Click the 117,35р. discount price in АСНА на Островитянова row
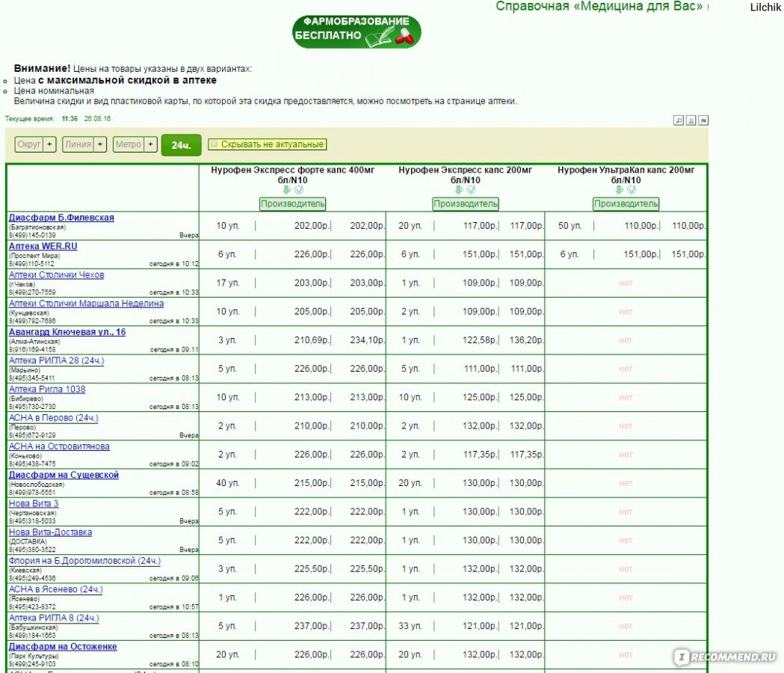Screen dimensions: 784x673 [x=481, y=455]
